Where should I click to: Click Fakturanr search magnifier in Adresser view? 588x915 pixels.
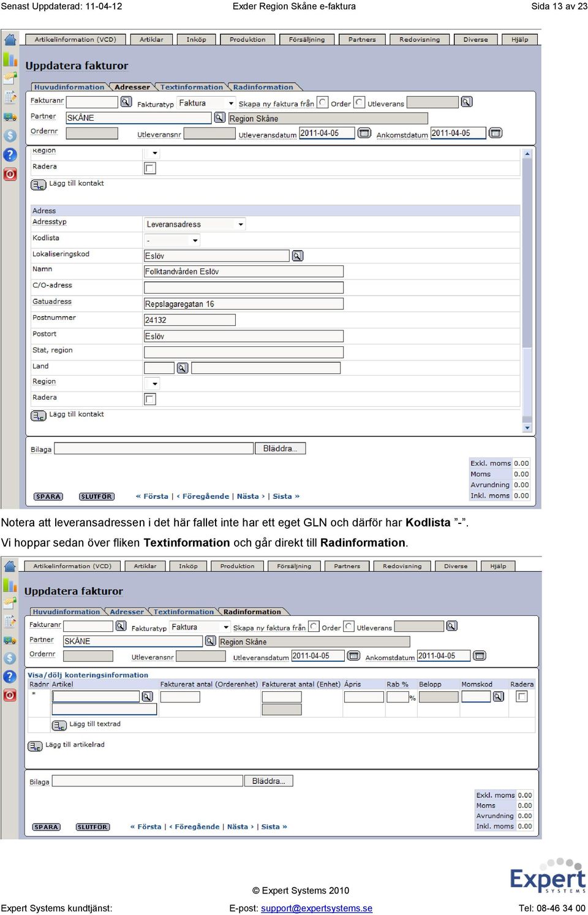click(126, 102)
